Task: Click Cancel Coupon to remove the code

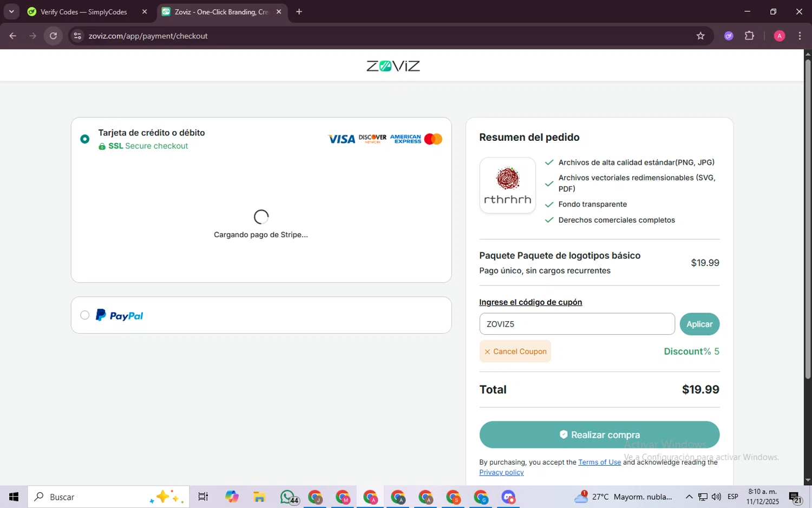Action: (x=515, y=351)
